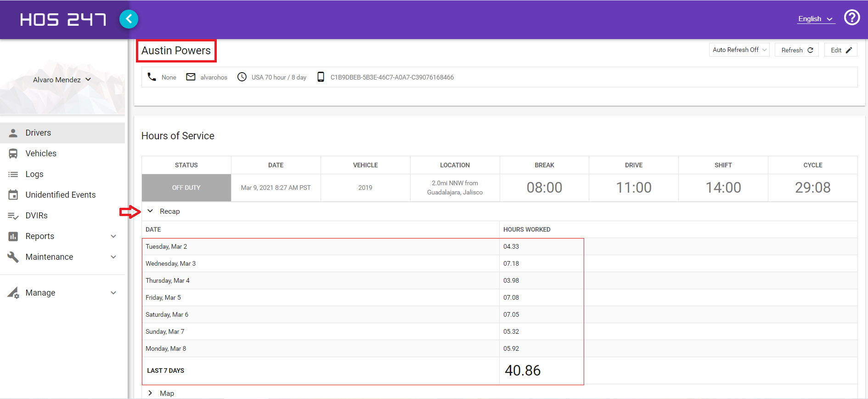Image resolution: width=868 pixels, height=399 pixels.
Task: Click the Vehicles bus icon
Action: coord(13,154)
